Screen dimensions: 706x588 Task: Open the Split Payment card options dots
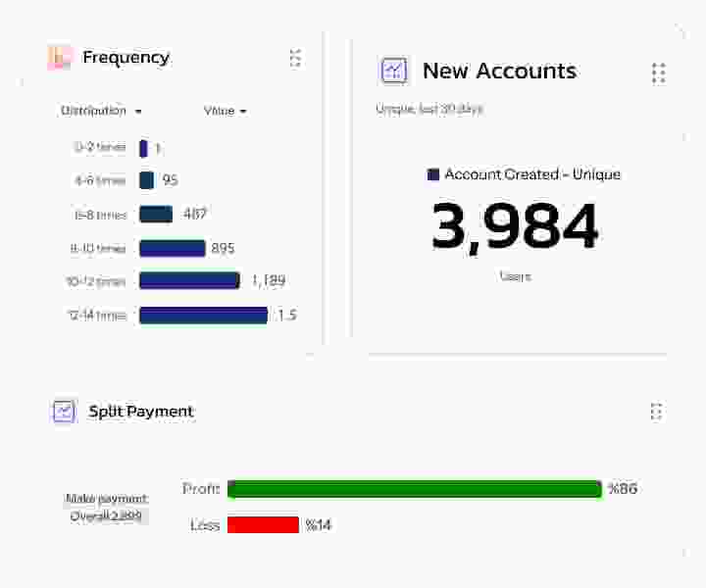pyautogui.click(x=656, y=412)
